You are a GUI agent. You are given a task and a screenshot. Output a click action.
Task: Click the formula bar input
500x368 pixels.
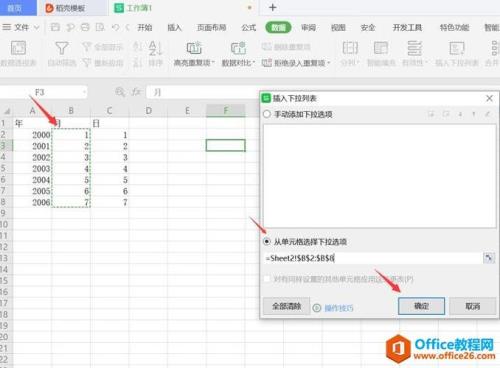203,92
